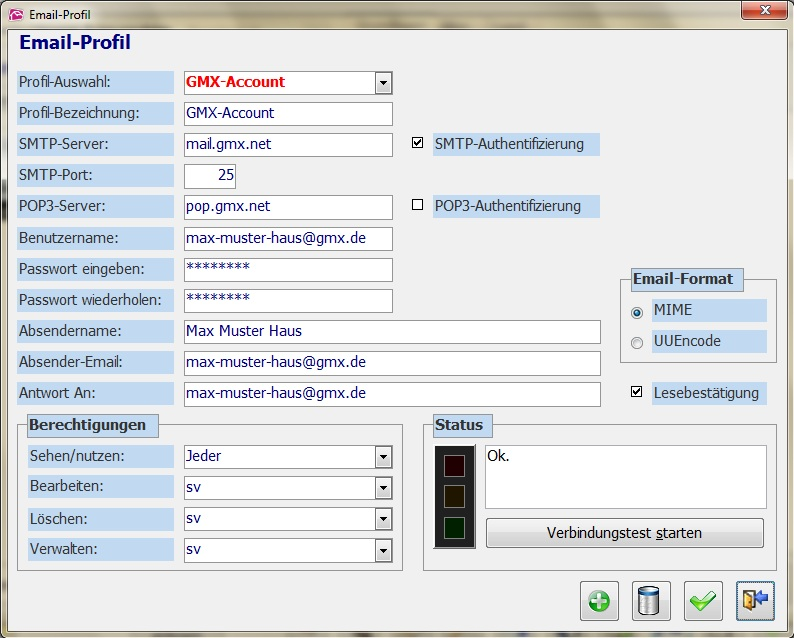Toggle the Lesebestätigung checkbox
Viewport: 794px width, 638px height.
tap(637, 392)
